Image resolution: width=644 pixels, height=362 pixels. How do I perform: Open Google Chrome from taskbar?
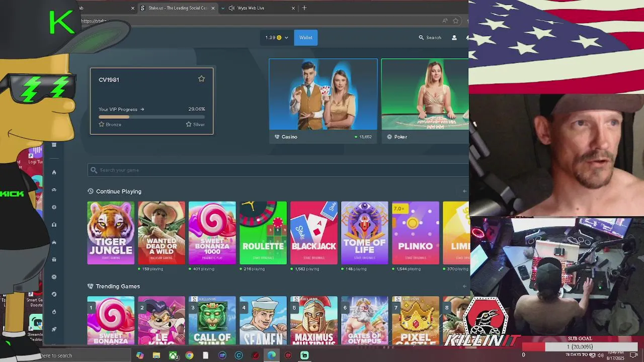[x=189, y=355]
